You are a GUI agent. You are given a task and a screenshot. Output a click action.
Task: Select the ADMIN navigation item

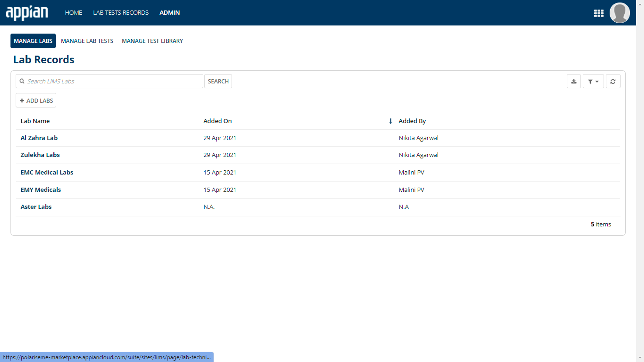170,13
